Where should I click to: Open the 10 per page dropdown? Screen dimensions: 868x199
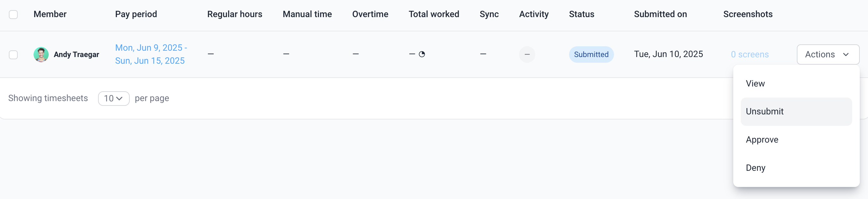114,99
